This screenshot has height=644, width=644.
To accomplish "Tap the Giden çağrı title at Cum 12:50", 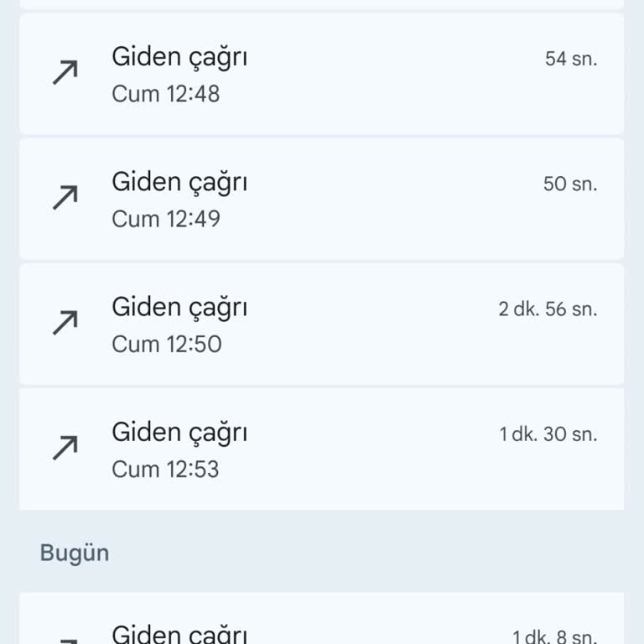I will coord(179,307).
